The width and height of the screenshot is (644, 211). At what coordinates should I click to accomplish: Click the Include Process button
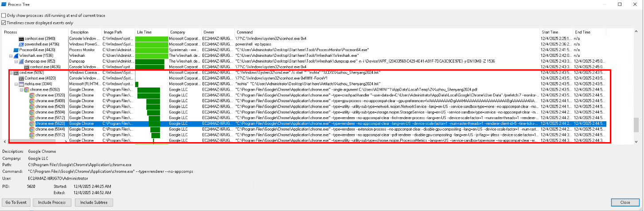pyautogui.click(x=52, y=202)
